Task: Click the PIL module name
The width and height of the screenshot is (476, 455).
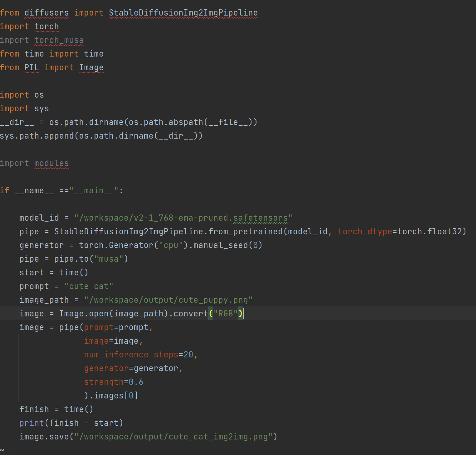Action: click(x=31, y=67)
